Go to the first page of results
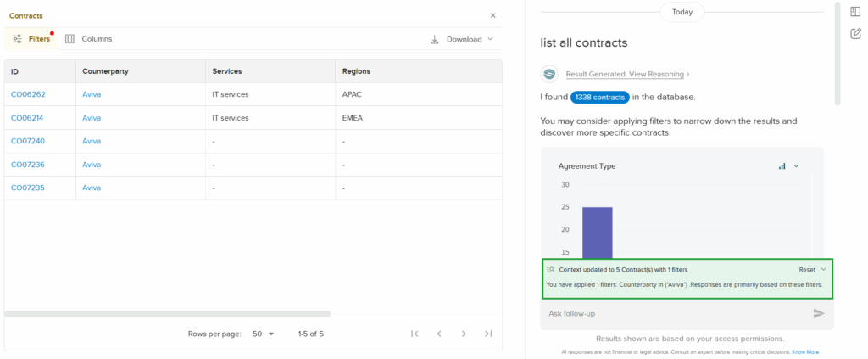Viewport: 868px width, 359px height. coord(415,334)
